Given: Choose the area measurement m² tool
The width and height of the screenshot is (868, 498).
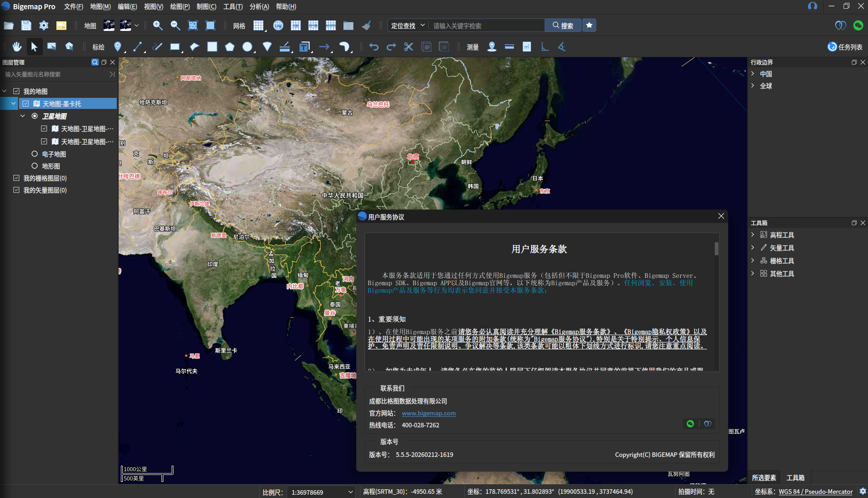Looking at the screenshot, I should click(x=527, y=47).
